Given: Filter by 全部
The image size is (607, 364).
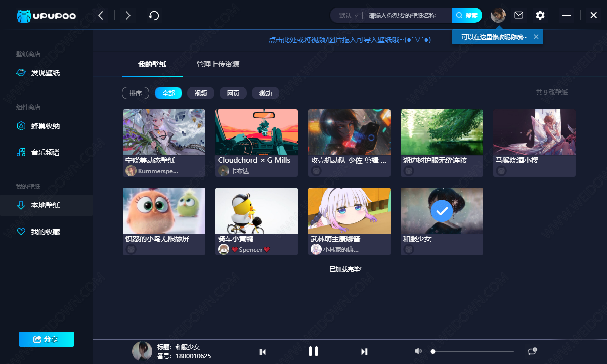Looking at the screenshot, I should coord(168,93).
